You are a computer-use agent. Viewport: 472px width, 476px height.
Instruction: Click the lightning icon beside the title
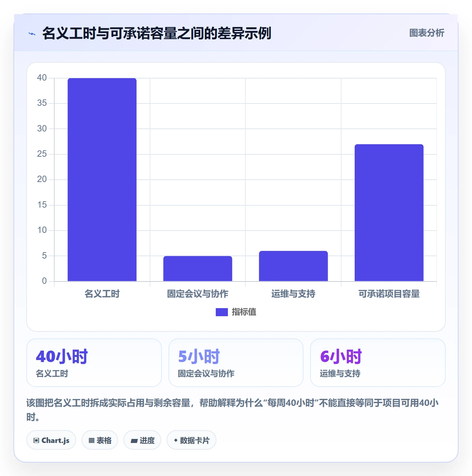point(32,34)
